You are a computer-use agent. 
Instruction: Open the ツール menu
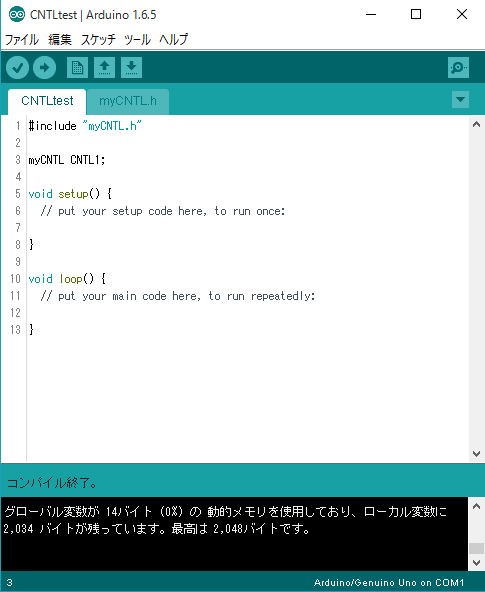(137, 39)
